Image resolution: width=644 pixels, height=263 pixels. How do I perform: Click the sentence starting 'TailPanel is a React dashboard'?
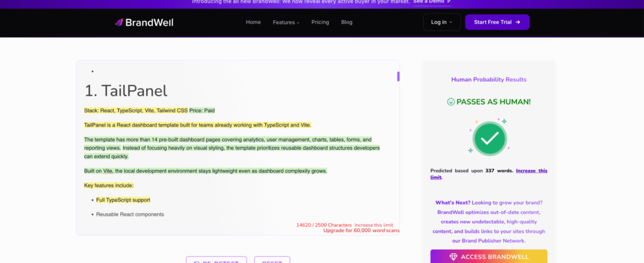[197, 125]
